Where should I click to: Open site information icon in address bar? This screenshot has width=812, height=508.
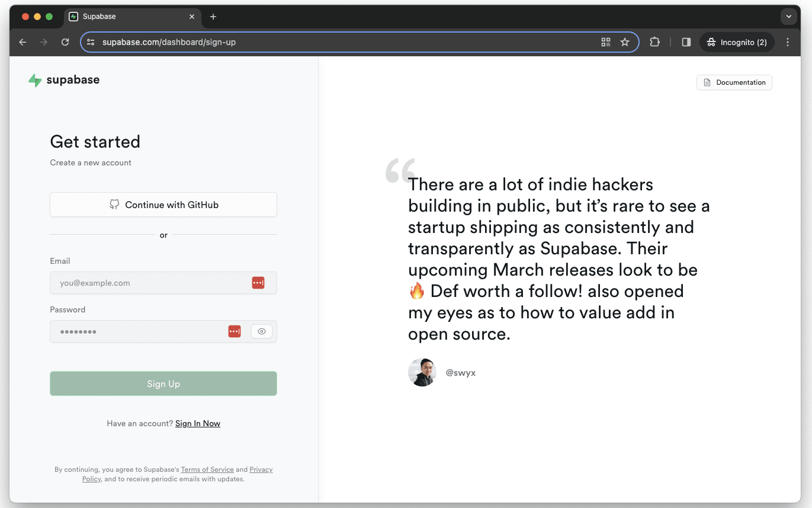[91, 42]
